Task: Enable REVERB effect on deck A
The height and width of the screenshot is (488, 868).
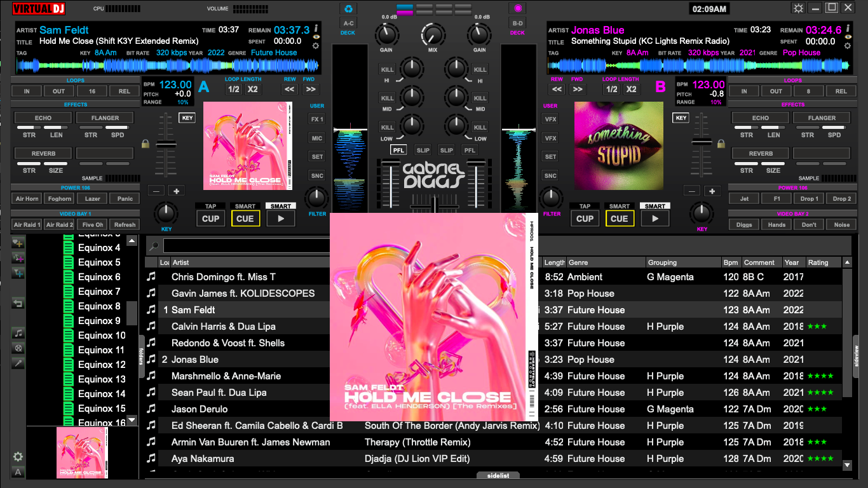Action: (43, 153)
